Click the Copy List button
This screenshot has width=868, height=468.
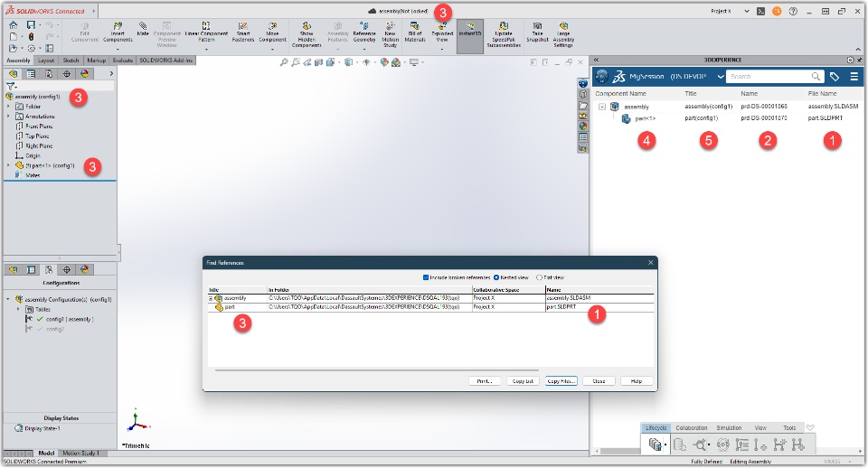tap(523, 381)
